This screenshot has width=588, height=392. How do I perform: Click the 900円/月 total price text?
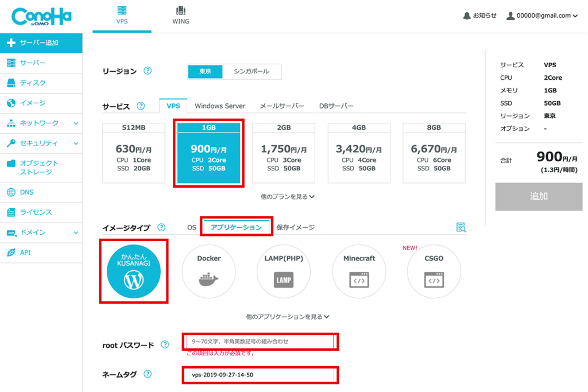coord(557,157)
